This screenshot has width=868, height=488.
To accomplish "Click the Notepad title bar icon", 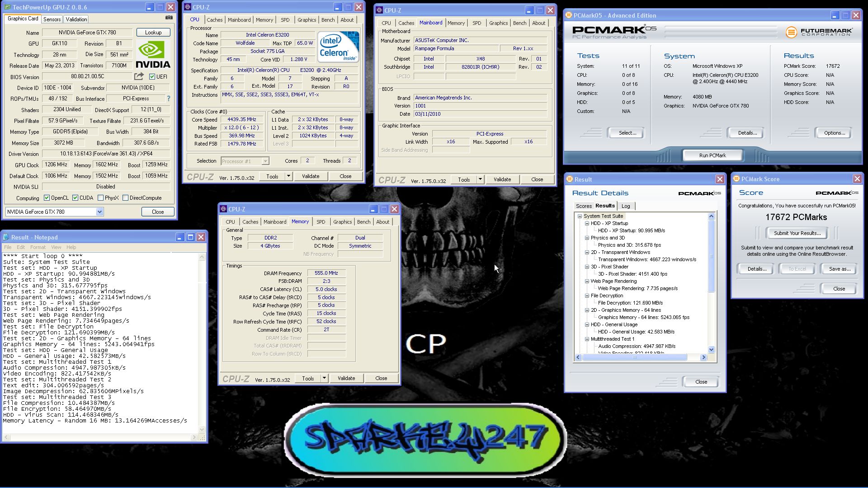I will tap(6, 237).
